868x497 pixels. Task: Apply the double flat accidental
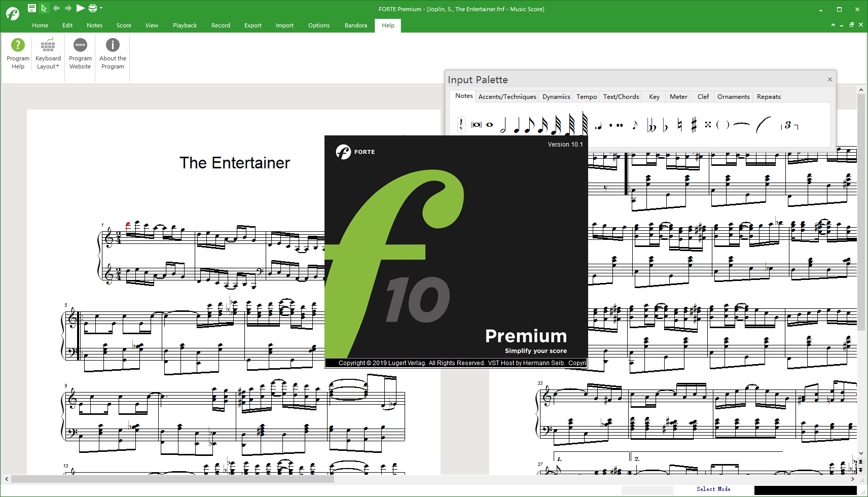point(652,125)
